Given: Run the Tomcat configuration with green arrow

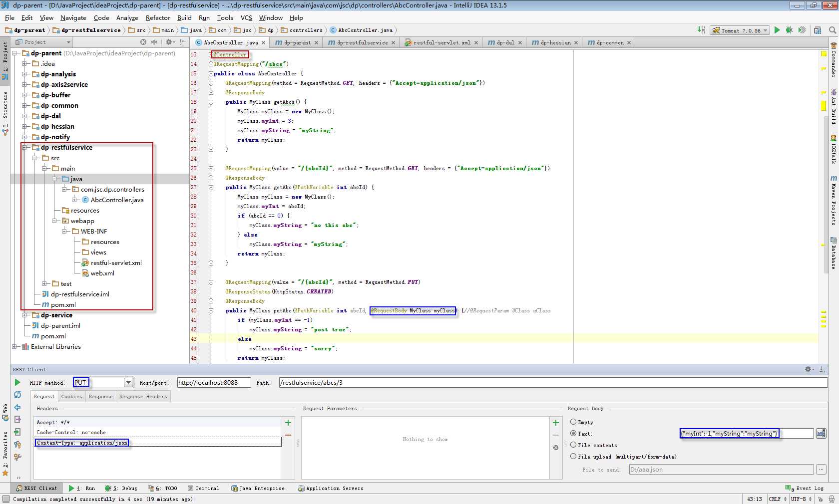Looking at the screenshot, I should (x=777, y=30).
